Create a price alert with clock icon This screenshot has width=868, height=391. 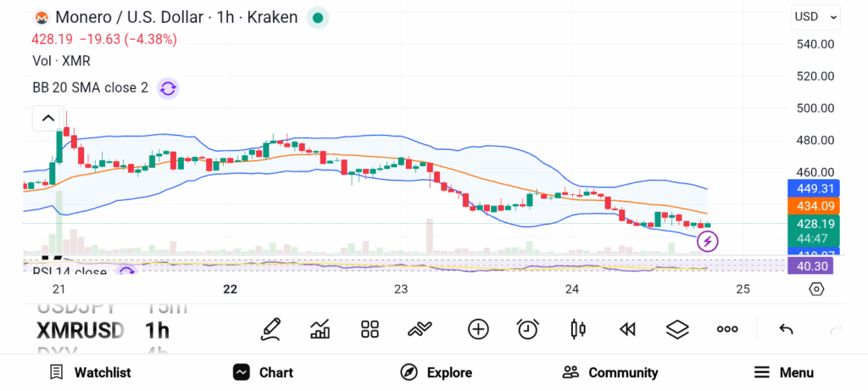pos(528,329)
